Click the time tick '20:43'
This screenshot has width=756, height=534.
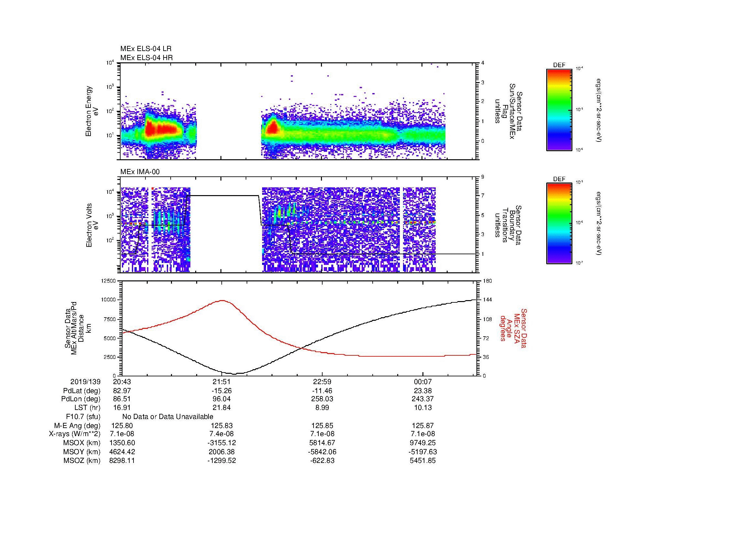[122, 382]
